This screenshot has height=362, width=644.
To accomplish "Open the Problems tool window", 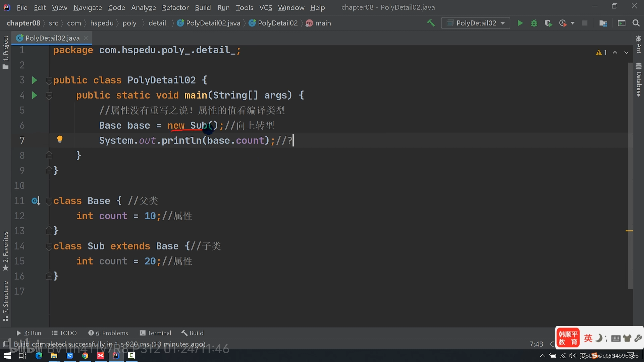I will [x=108, y=333].
